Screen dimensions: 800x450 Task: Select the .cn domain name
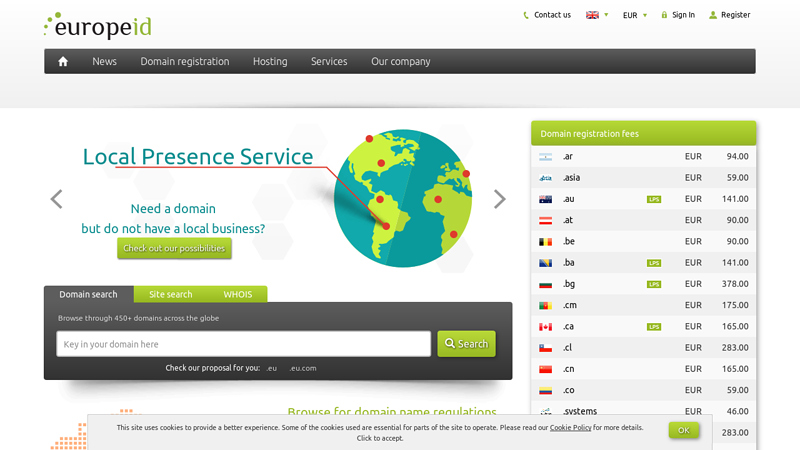569,369
